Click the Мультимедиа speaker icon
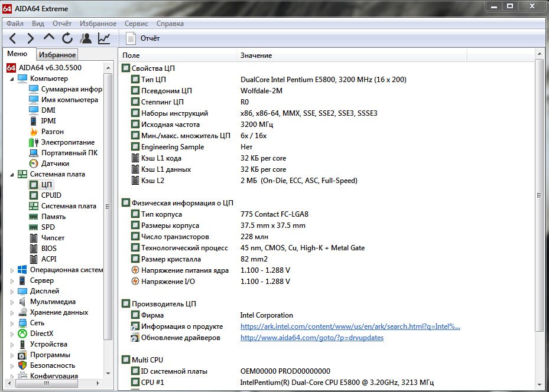Screen dimensions: 549x392 (22, 302)
